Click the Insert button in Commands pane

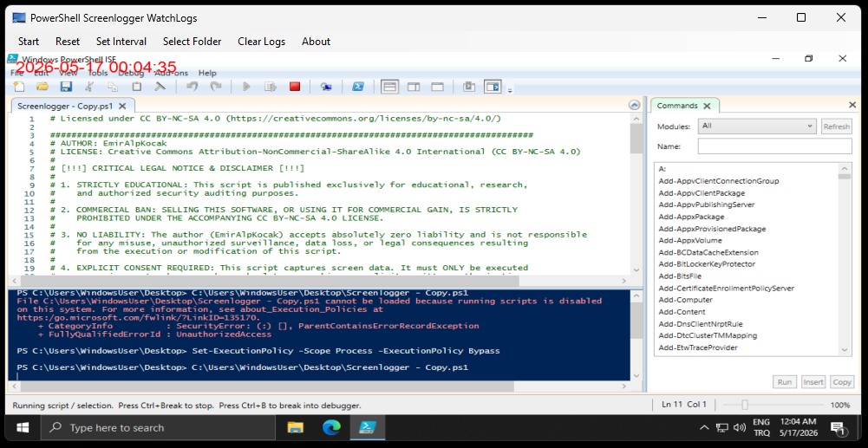click(x=813, y=381)
